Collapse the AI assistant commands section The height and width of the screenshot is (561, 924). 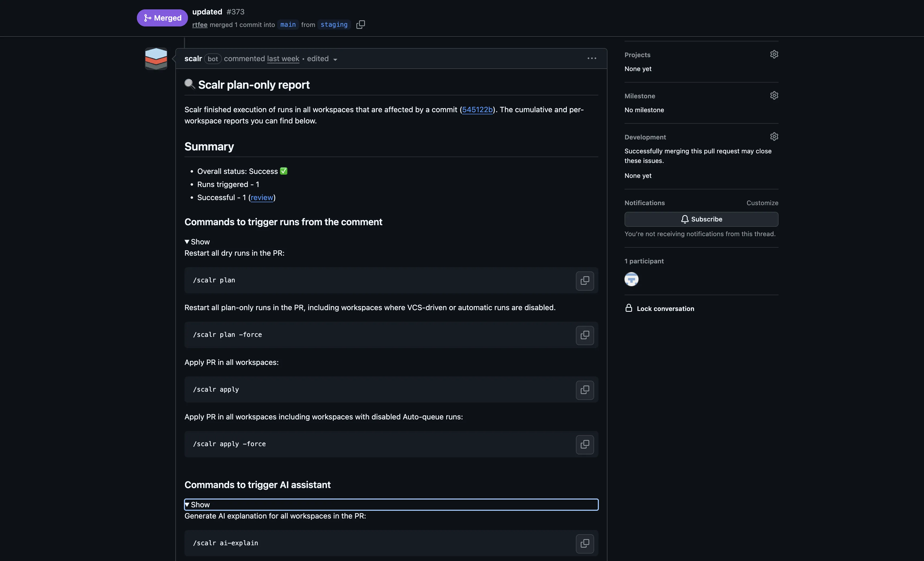(x=198, y=504)
